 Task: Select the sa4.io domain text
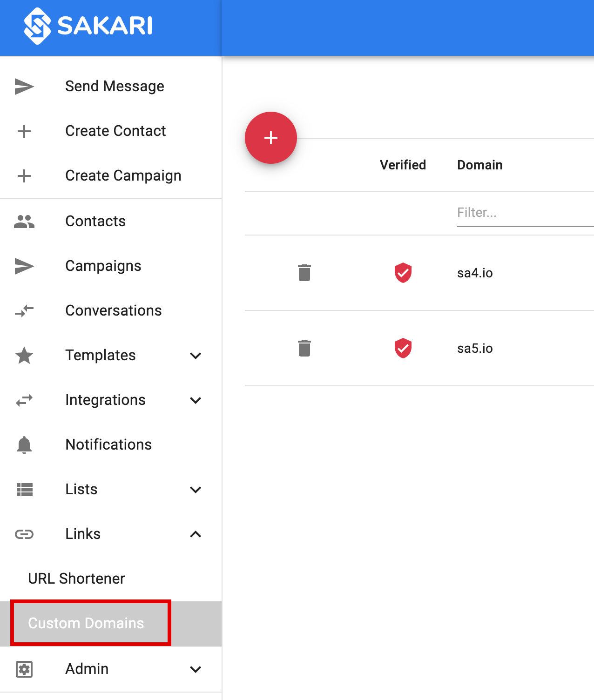[475, 273]
